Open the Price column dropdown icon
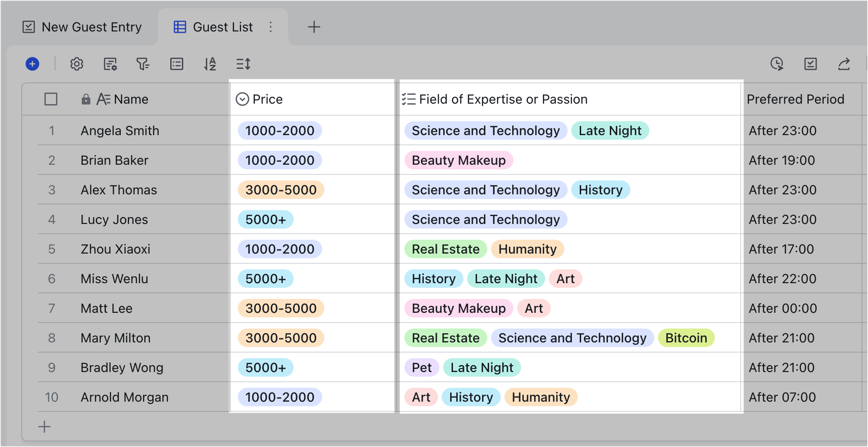 pyautogui.click(x=242, y=99)
